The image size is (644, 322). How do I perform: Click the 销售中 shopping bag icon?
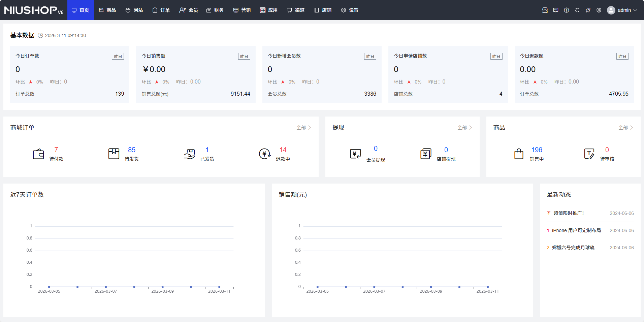click(519, 154)
